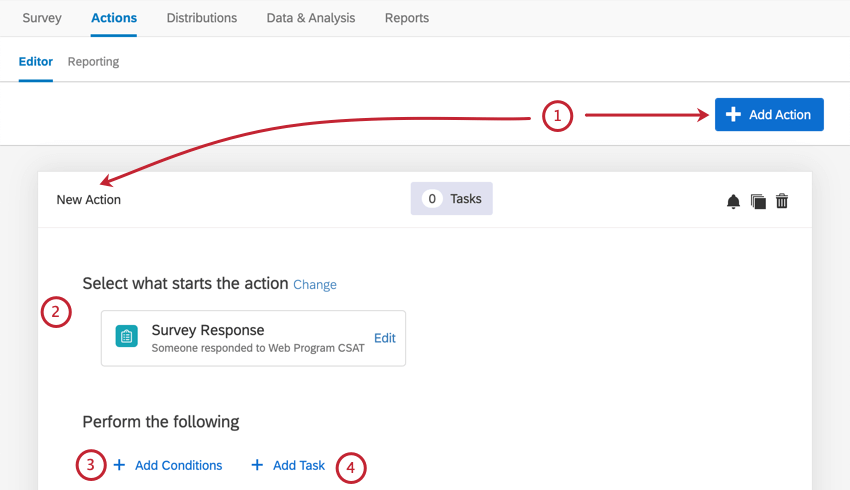Click the New Action title text
The height and width of the screenshot is (490, 850).
(88, 199)
